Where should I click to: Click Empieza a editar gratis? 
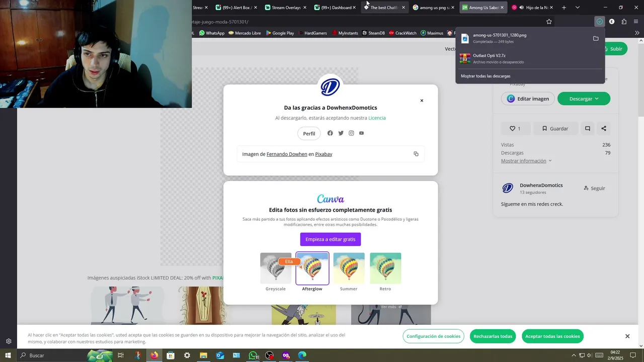point(331,239)
